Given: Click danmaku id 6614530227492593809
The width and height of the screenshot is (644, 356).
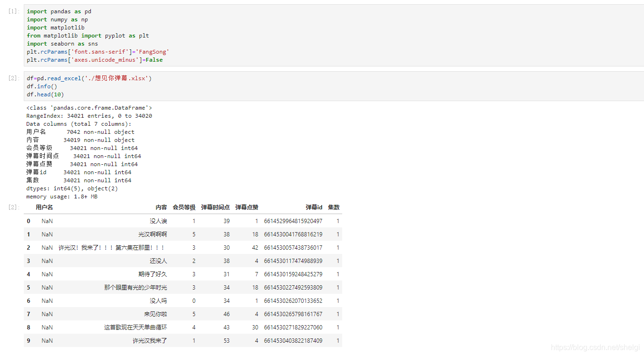Looking at the screenshot, I should point(293,288).
